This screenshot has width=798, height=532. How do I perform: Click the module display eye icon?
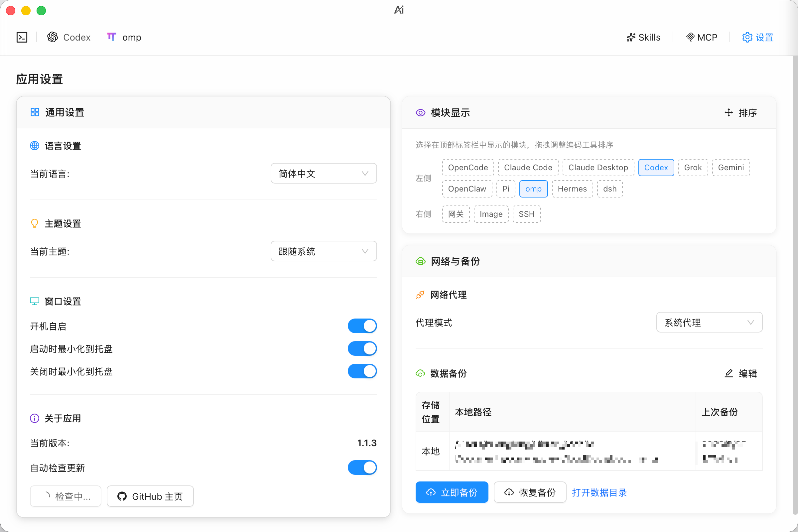[420, 113]
